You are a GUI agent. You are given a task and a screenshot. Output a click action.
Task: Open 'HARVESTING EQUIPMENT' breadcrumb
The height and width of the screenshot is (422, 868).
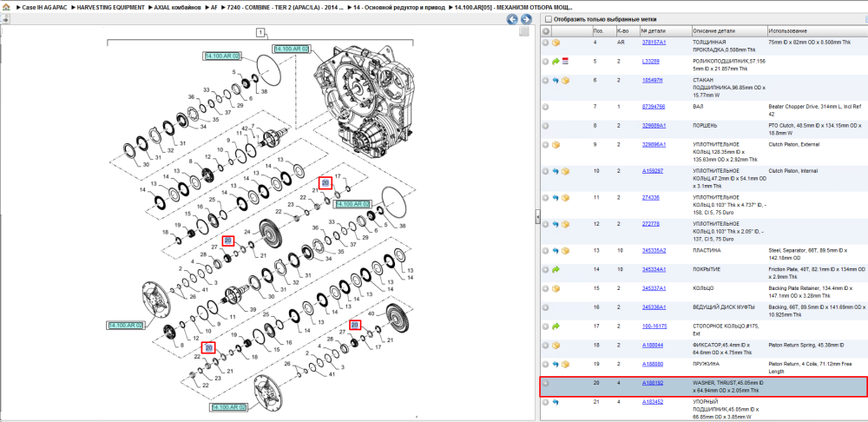click(111, 8)
